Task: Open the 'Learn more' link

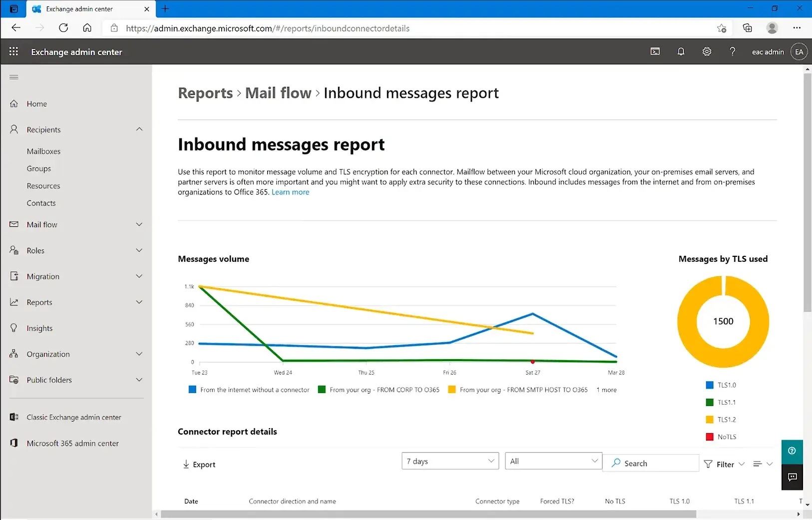Action: 290,192
